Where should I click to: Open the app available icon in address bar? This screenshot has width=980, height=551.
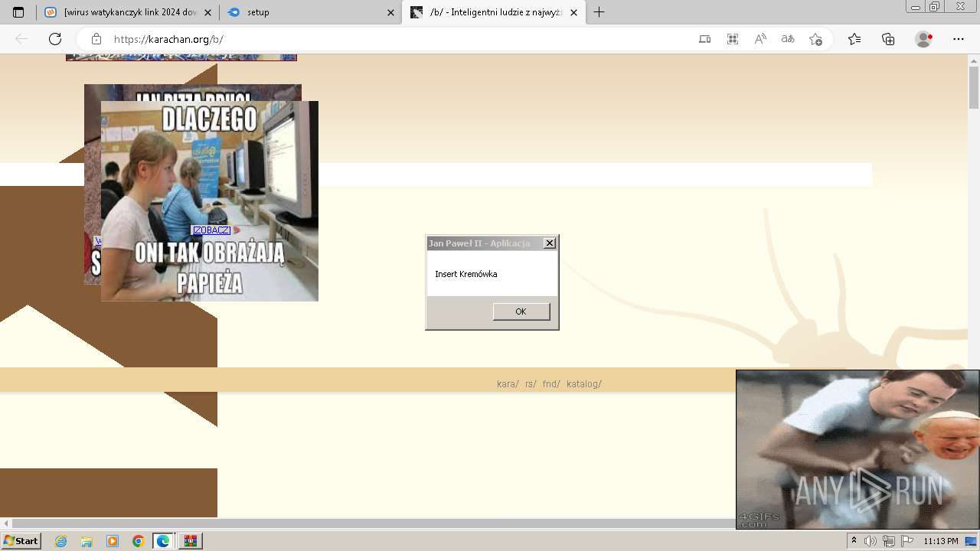704,39
